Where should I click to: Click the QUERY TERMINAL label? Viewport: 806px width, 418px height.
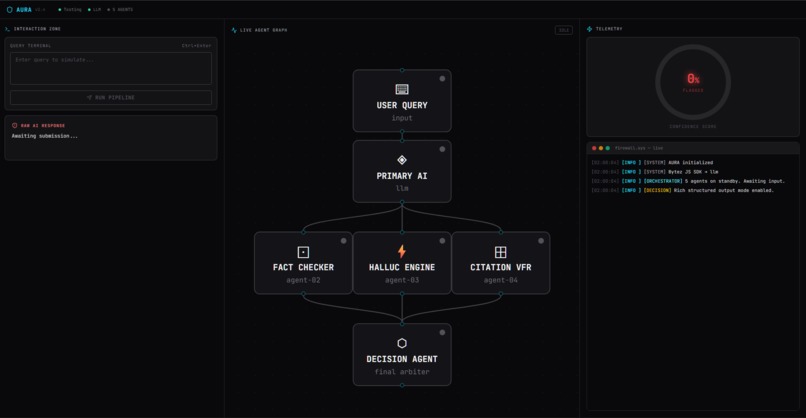(30, 46)
